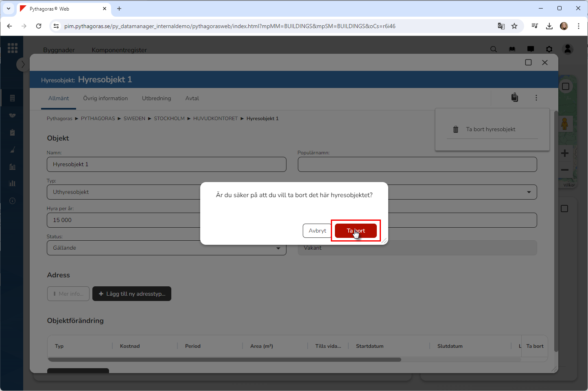
Task: Click Avbryt to cancel the deletion
Action: click(317, 231)
